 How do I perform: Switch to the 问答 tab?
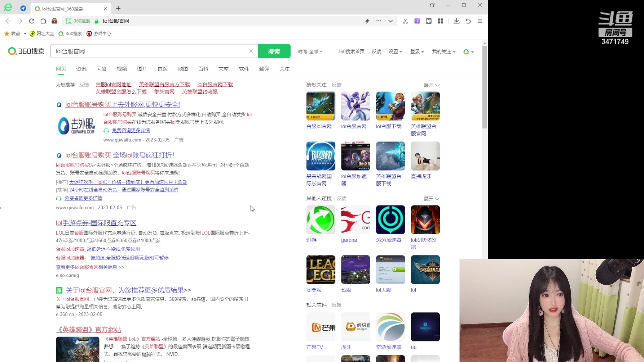[x=101, y=69]
